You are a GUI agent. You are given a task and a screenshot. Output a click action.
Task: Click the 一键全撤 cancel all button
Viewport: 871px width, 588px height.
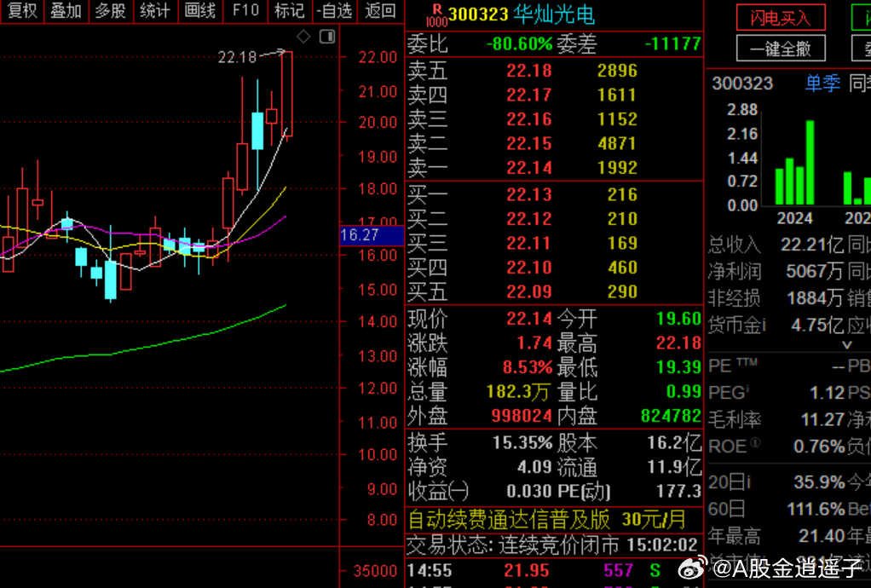[x=781, y=49]
